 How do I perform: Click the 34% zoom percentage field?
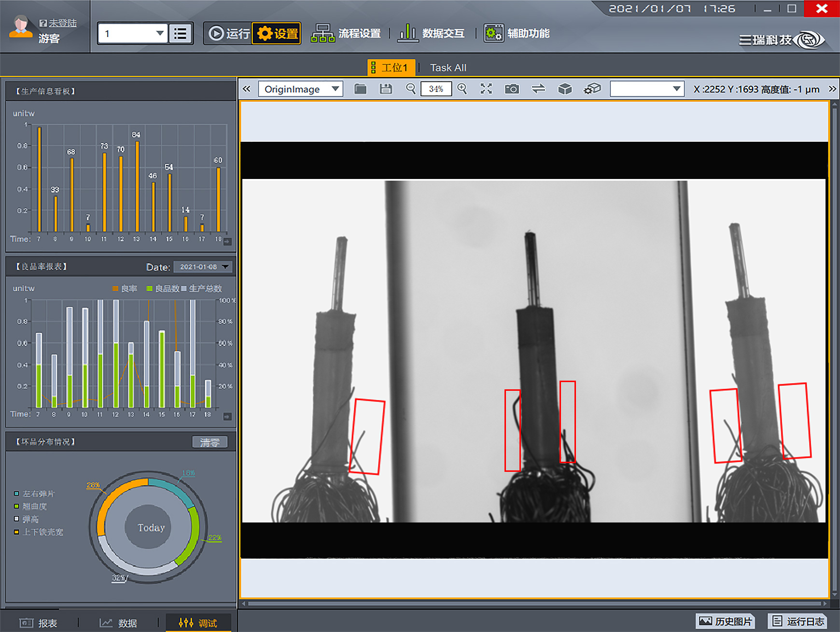click(436, 89)
